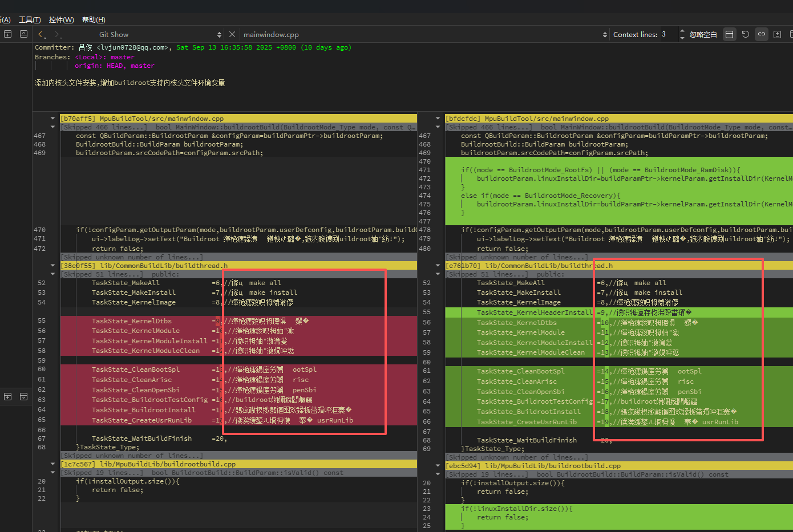Click the left [1c7c567] buildrootbuild.cpp file header
This screenshot has height=532, width=793.
(148, 464)
